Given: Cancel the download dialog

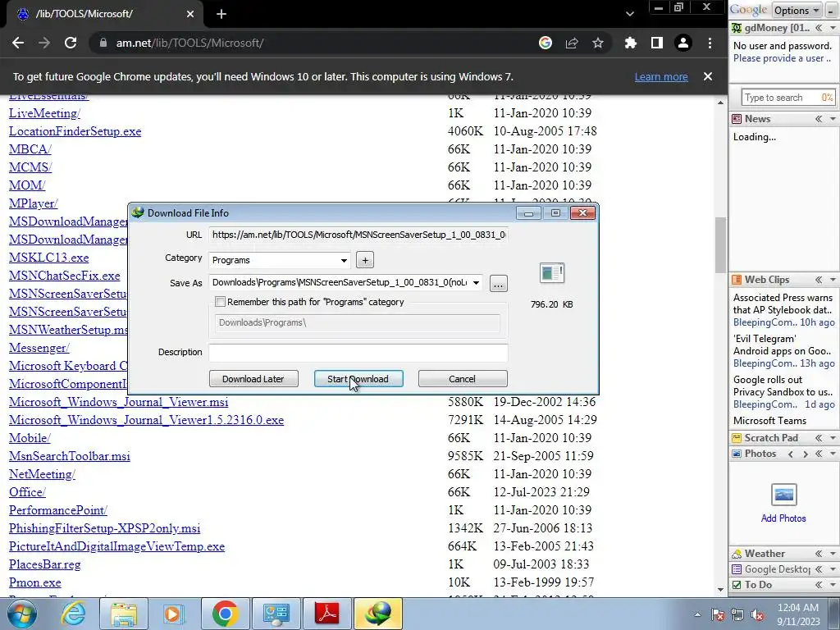Looking at the screenshot, I should click(x=463, y=379).
